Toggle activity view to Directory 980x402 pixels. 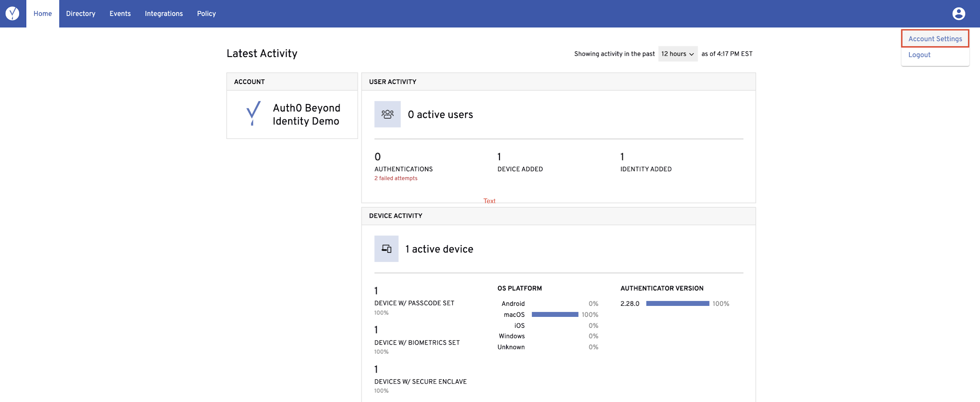point(80,13)
